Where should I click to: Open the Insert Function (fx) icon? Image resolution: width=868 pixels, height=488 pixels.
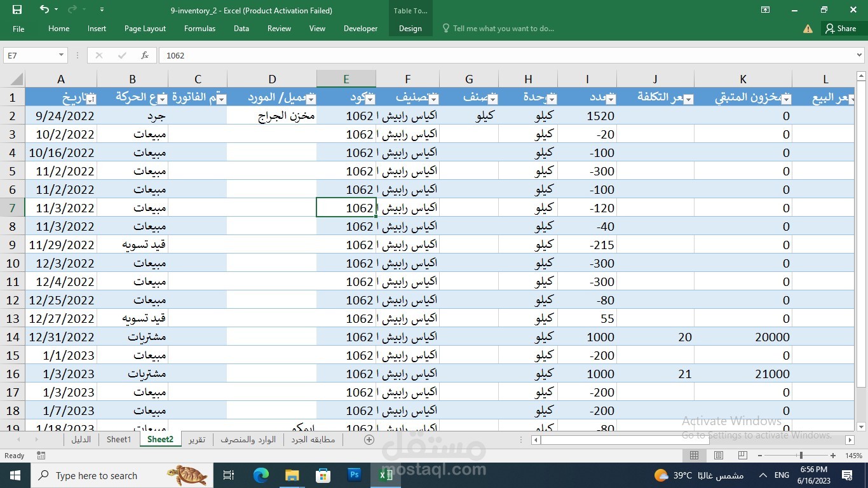click(144, 55)
